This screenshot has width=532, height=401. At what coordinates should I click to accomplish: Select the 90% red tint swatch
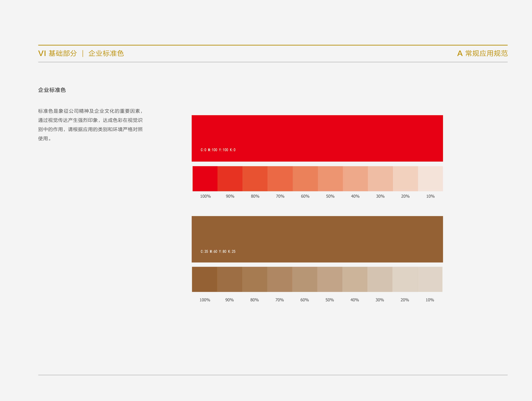pyautogui.click(x=230, y=179)
